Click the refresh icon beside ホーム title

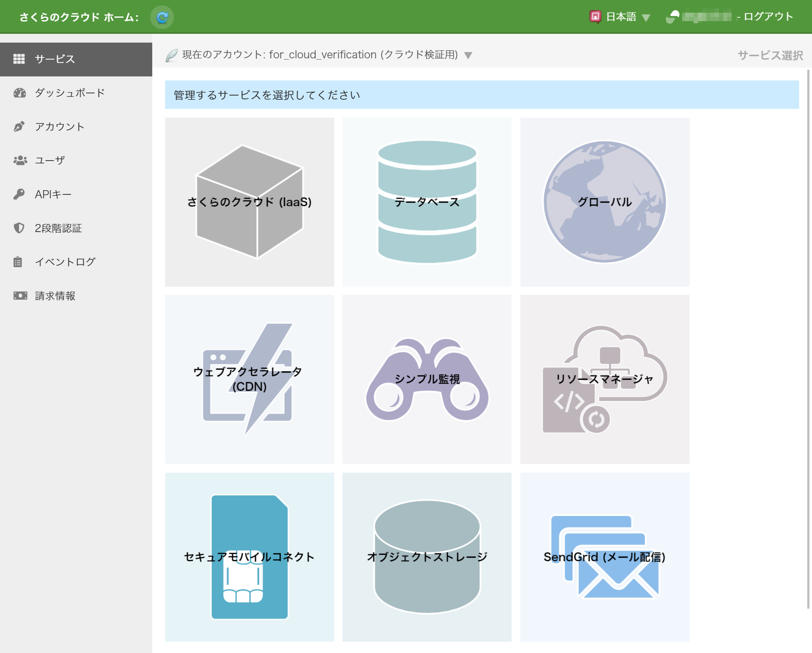pyautogui.click(x=162, y=17)
